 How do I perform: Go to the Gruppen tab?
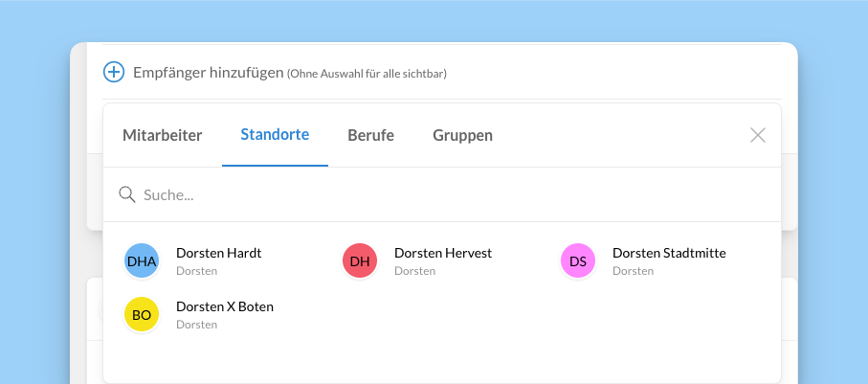pyautogui.click(x=462, y=135)
